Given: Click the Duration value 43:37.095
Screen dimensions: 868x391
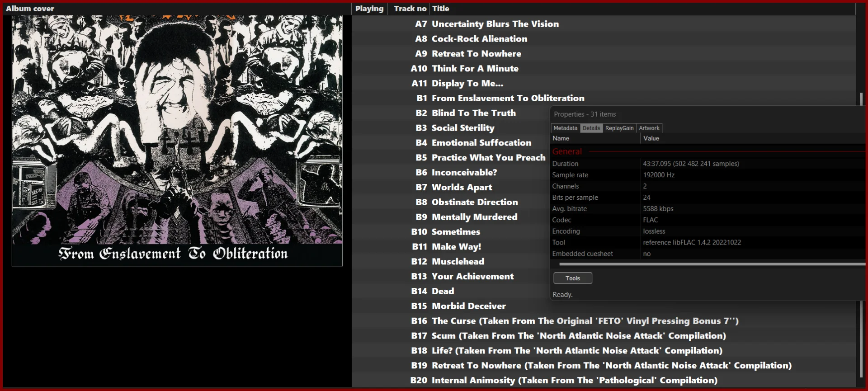Looking at the screenshot, I should [x=691, y=164].
